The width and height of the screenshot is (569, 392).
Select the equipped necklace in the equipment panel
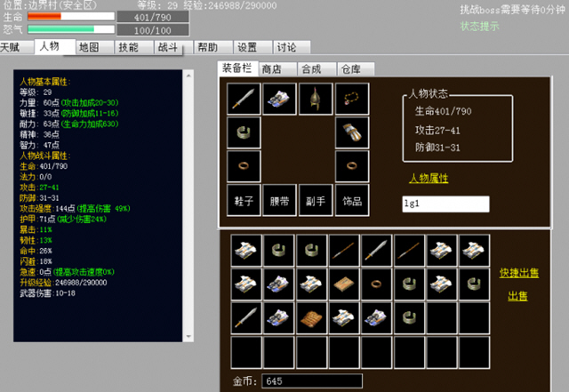coord(351,98)
